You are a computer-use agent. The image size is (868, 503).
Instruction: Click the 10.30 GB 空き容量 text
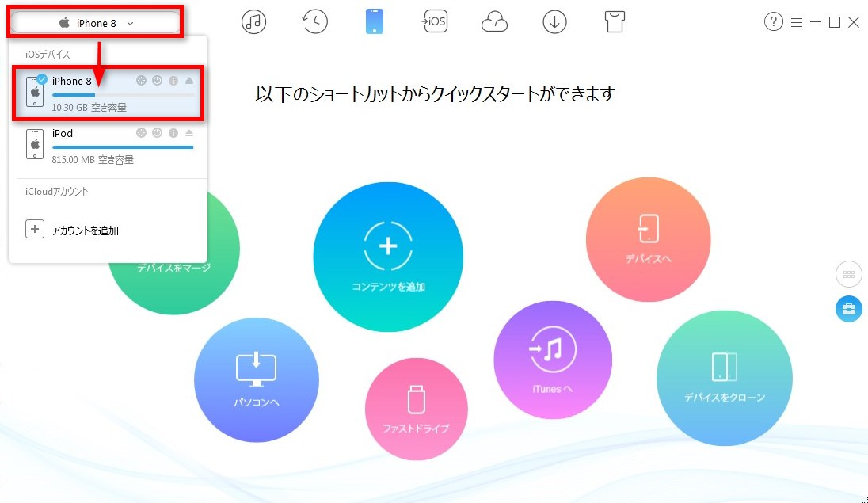point(89,108)
